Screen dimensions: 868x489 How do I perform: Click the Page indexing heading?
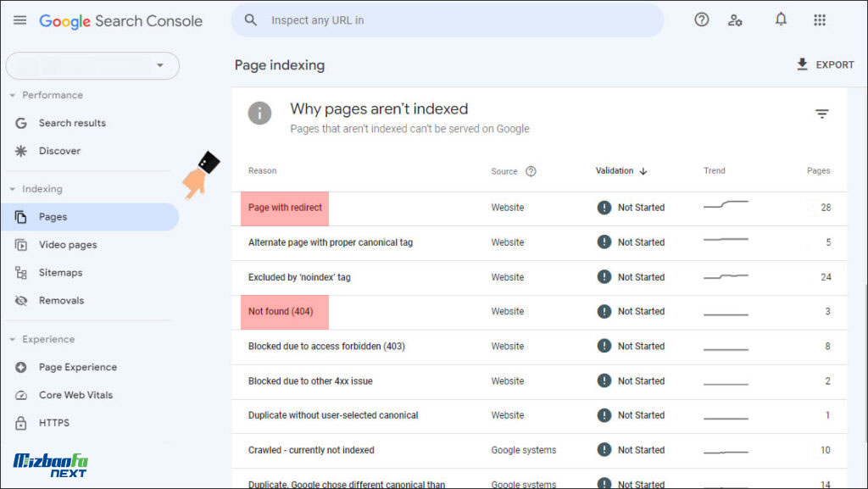(280, 65)
